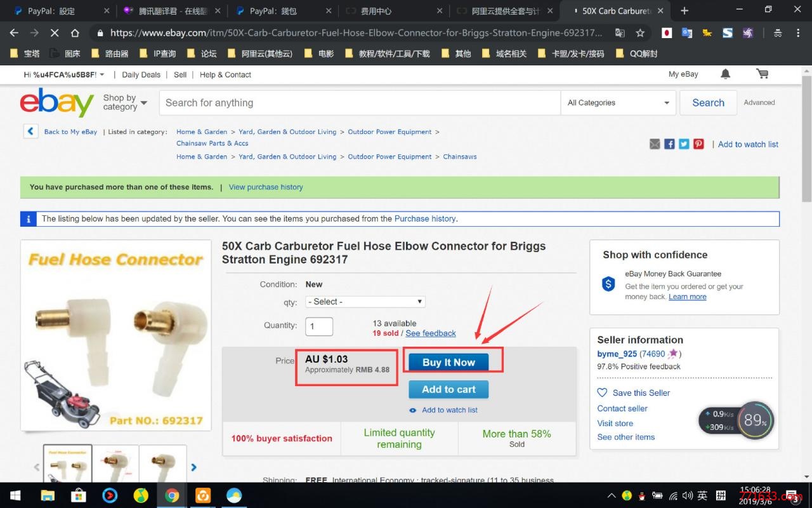The height and width of the screenshot is (508, 812).
Task: Open the Daily Deals menu item
Action: pyautogui.click(x=141, y=75)
